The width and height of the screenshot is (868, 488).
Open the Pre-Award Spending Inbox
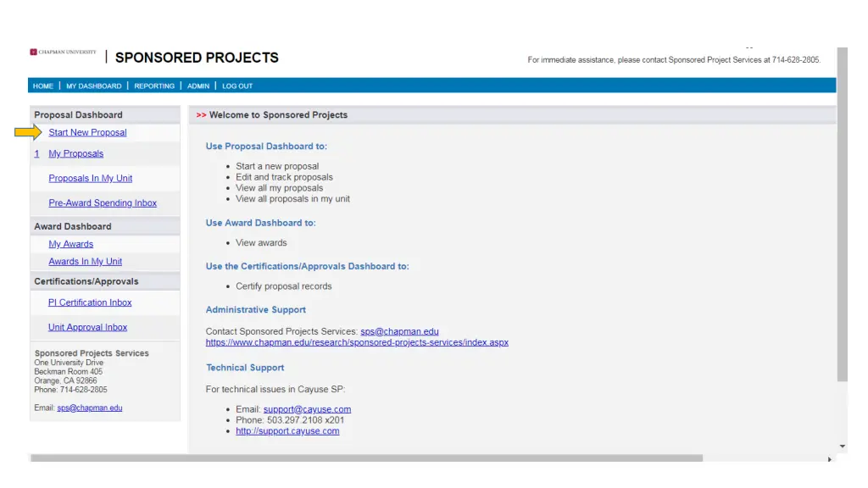click(103, 203)
